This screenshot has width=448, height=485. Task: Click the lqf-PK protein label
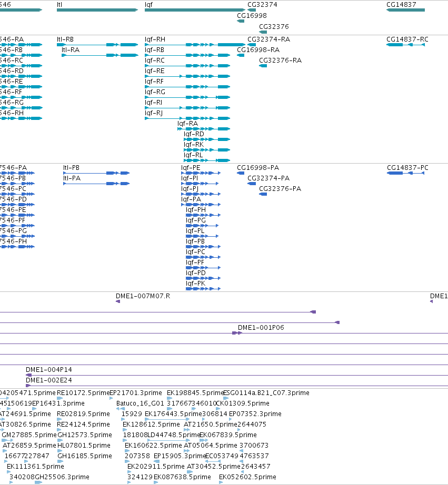[196, 284]
